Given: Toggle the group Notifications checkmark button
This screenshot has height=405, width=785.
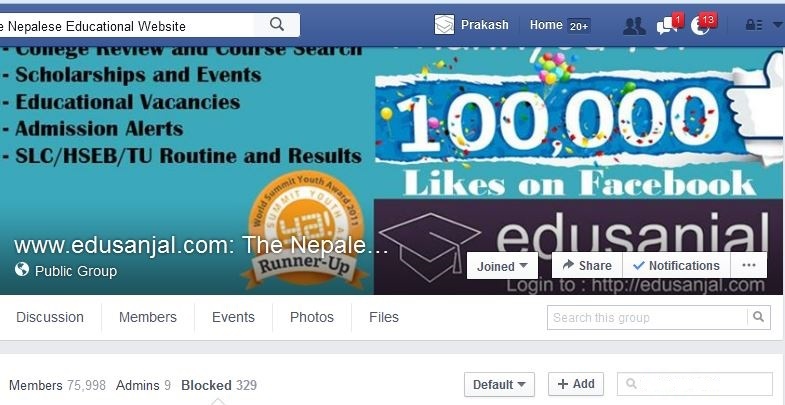Looking at the screenshot, I should [x=676, y=265].
